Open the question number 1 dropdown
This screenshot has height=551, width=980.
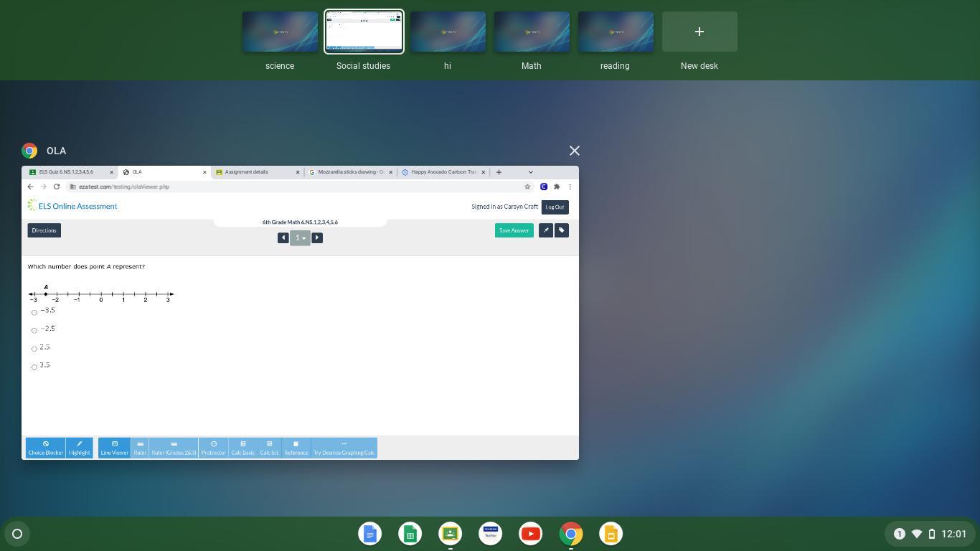[300, 237]
